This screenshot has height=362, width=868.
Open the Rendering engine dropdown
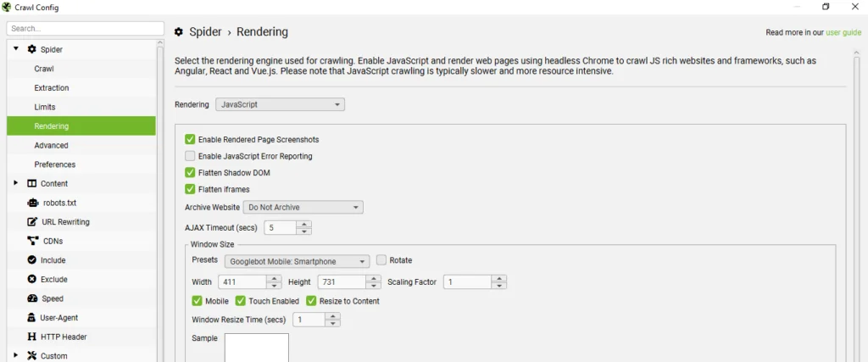pyautogui.click(x=280, y=104)
